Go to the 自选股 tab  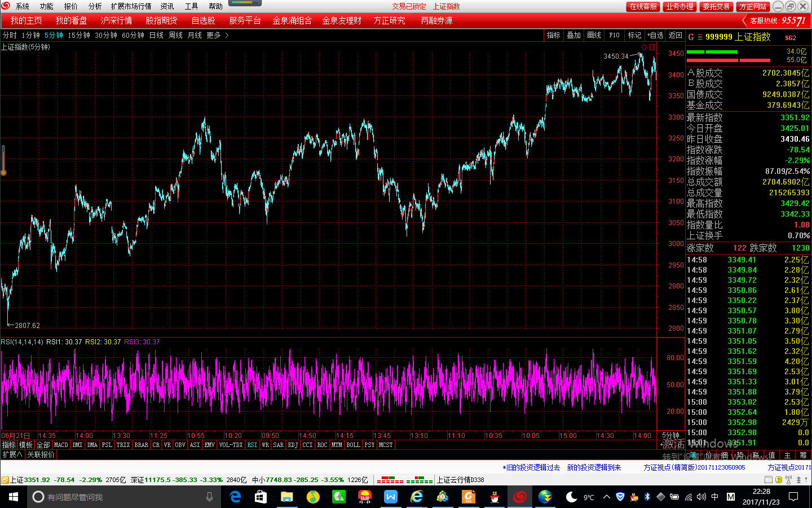(203, 20)
